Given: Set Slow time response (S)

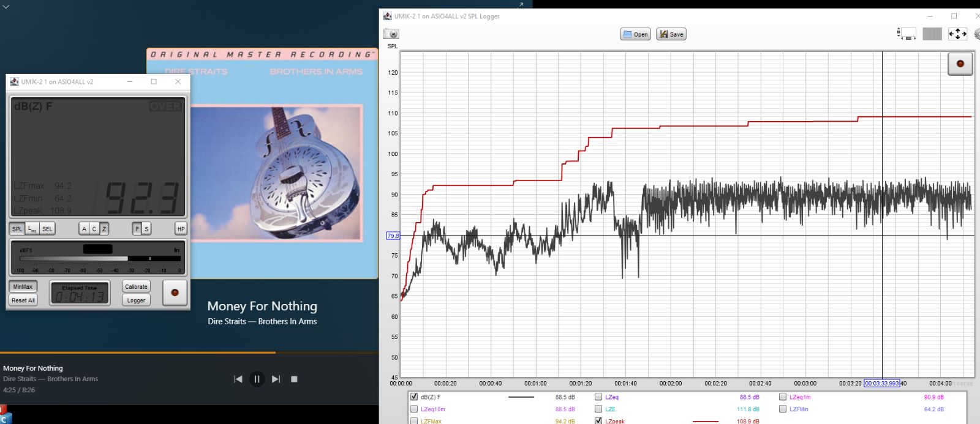Looking at the screenshot, I should [x=146, y=229].
